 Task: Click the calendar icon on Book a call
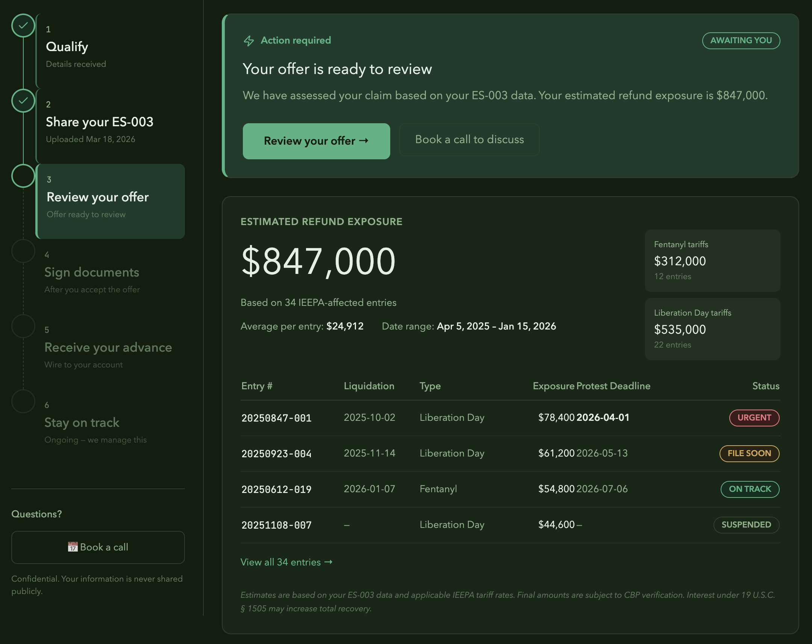[x=73, y=547]
